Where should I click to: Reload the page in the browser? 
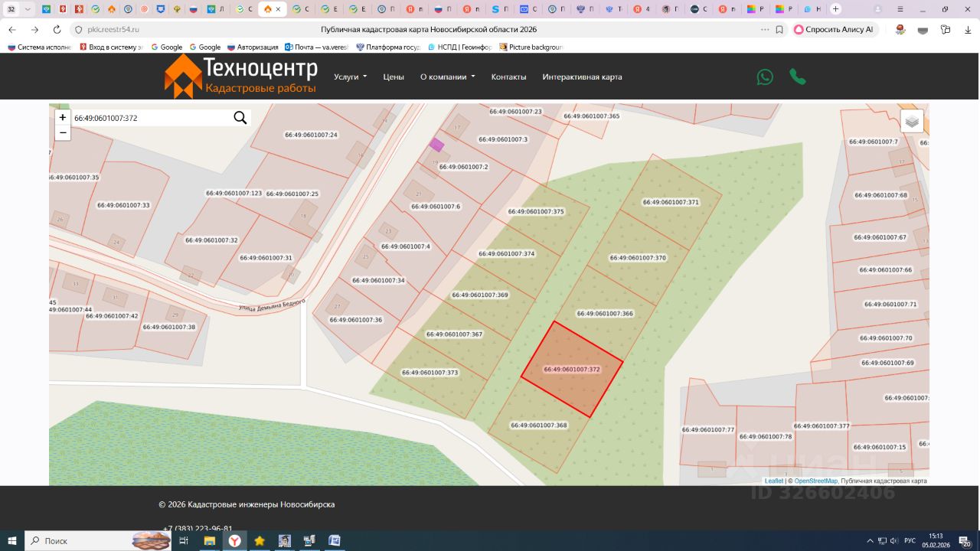(x=57, y=29)
